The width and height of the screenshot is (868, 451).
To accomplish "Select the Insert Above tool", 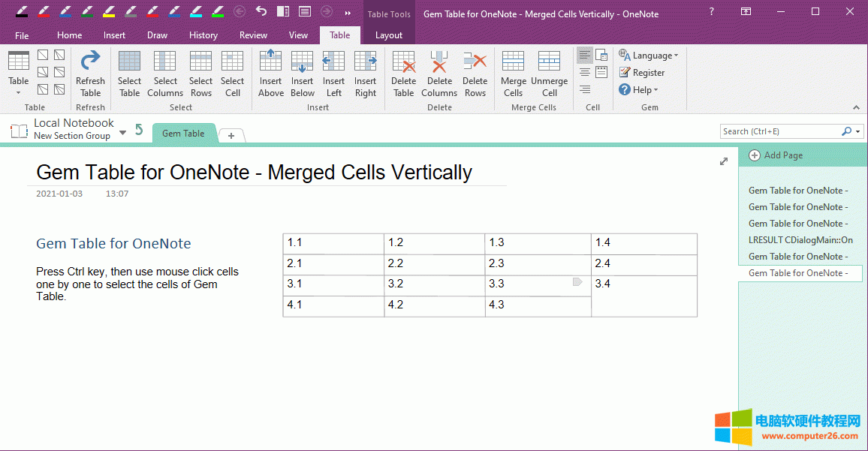I will point(270,73).
